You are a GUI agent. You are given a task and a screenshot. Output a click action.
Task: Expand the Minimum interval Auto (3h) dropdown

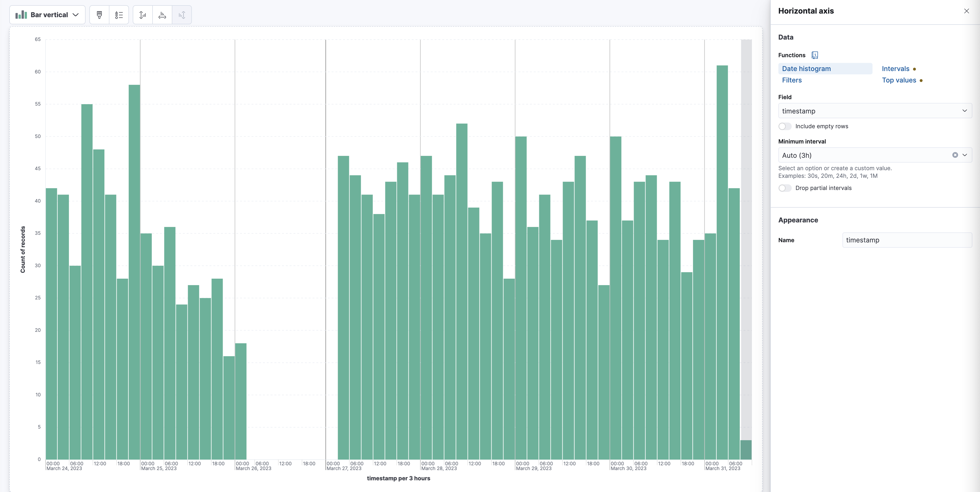pos(965,155)
